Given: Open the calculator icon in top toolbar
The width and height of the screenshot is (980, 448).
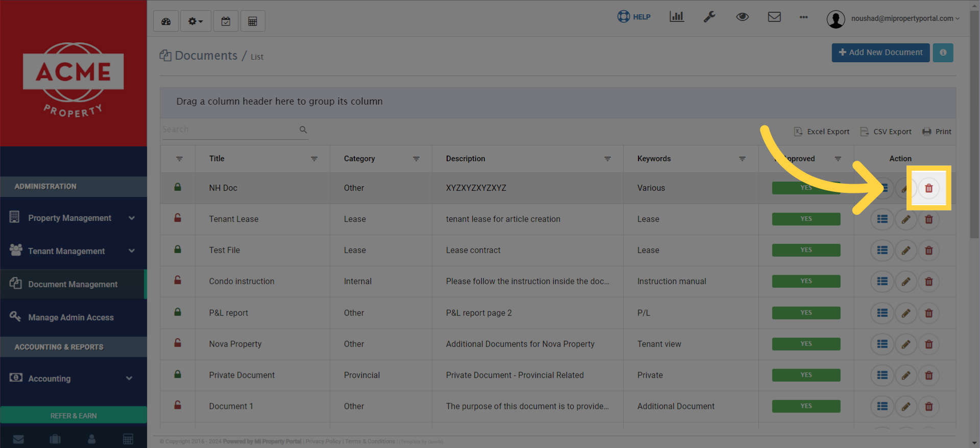Looking at the screenshot, I should [253, 21].
